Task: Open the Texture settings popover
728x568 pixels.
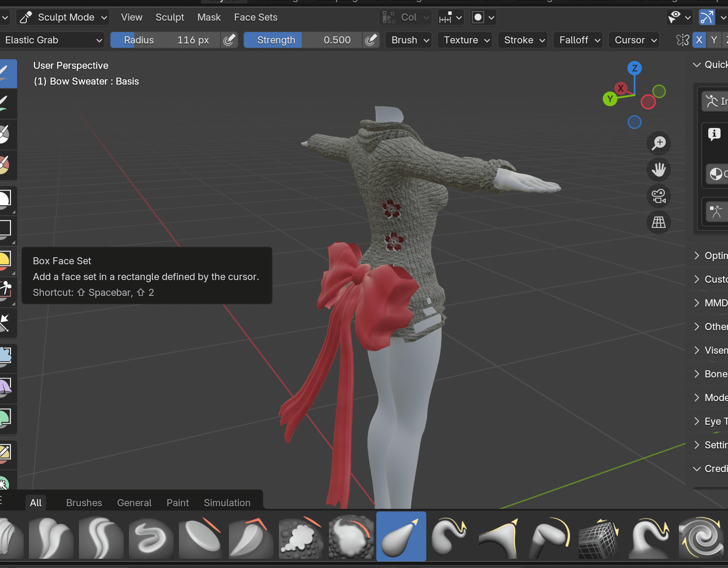Action: tap(465, 40)
